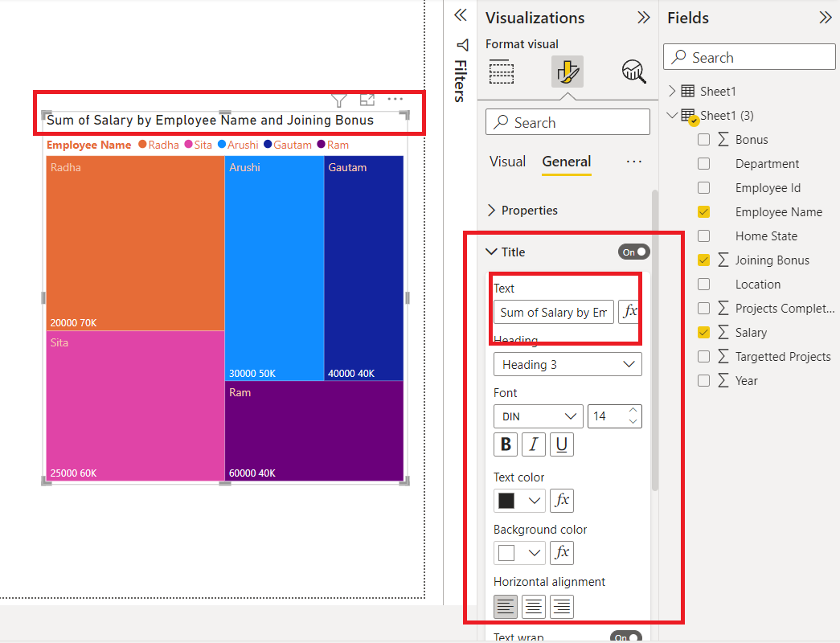Click the Fields search box
Image resolution: width=840 pixels, height=643 pixels.
749,57
